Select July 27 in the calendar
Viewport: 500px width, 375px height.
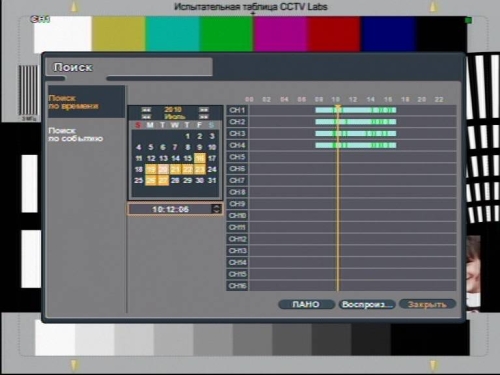163,180
